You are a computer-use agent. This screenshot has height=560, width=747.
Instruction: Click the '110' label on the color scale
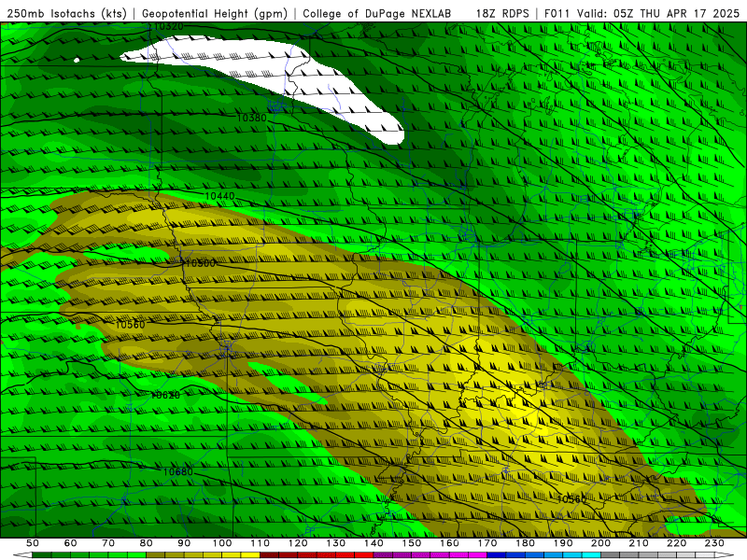(x=261, y=543)
